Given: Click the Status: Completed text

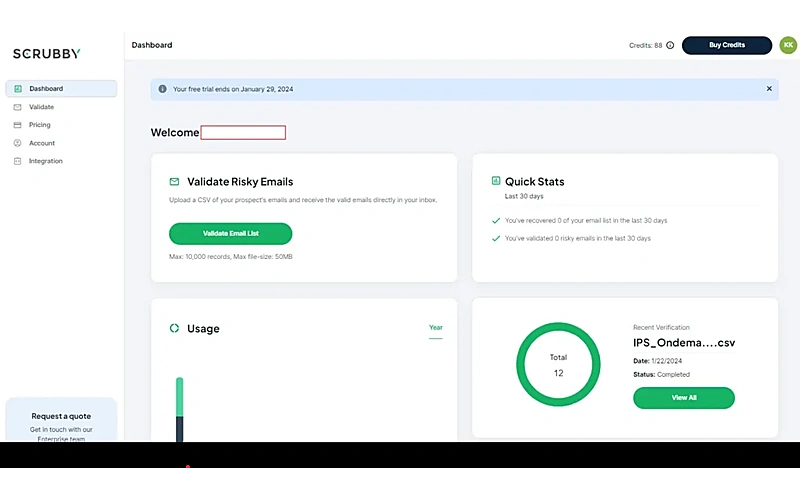Looking at the screenshot, I should [661, 374].
